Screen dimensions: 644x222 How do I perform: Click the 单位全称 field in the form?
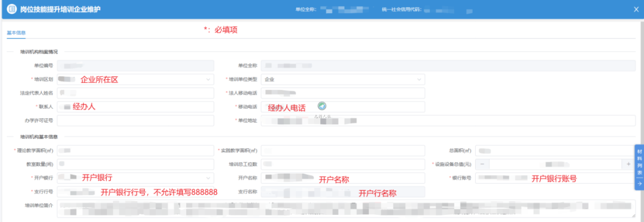(448, 65)
